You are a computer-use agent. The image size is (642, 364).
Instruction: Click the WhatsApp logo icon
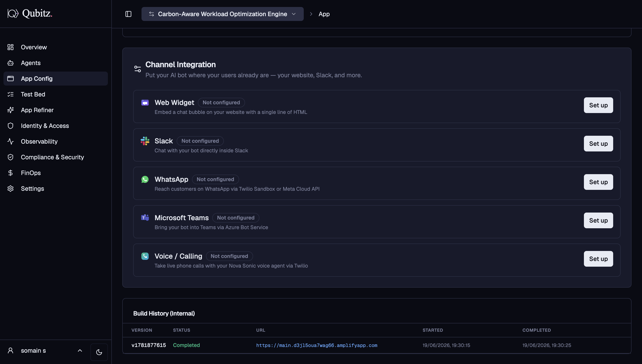point(145,180)
